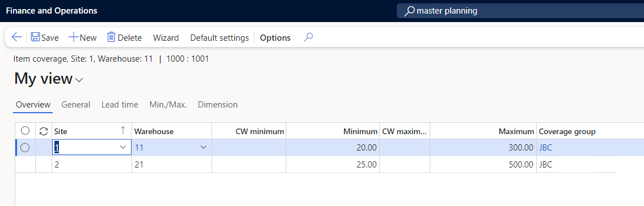Image resolution: width=644 pixels, height=206 pixels.
Task: Click the magnifier in the top search box
Action: point(409,11)
